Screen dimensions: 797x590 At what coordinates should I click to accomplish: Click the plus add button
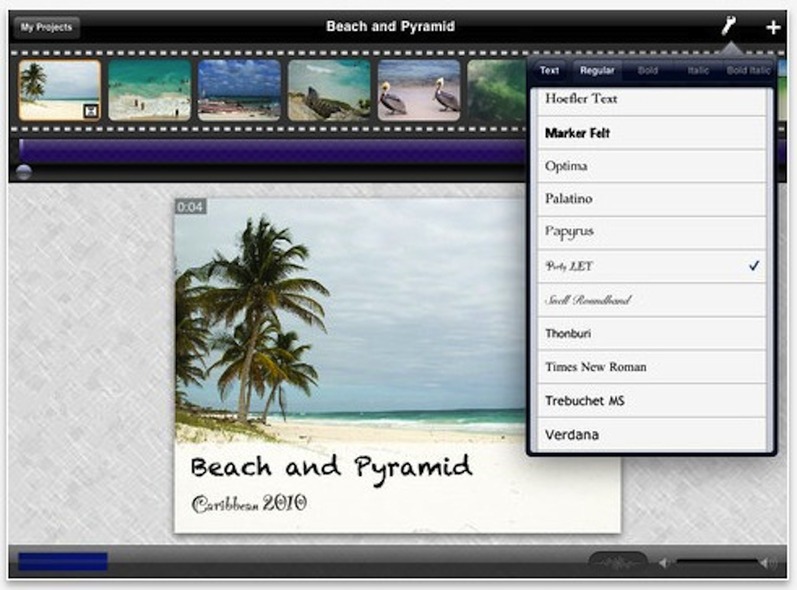pyautogui.click(x=773, y=27)
